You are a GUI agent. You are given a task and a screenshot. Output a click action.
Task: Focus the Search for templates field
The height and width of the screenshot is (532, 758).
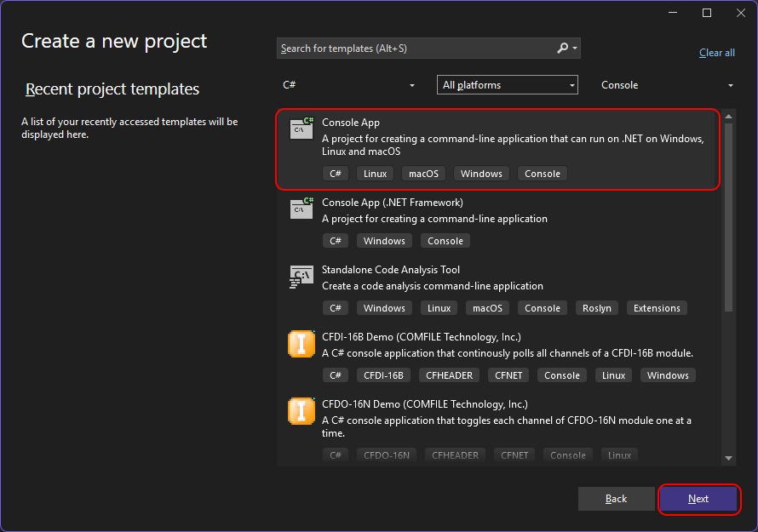[x=416, y=49]
